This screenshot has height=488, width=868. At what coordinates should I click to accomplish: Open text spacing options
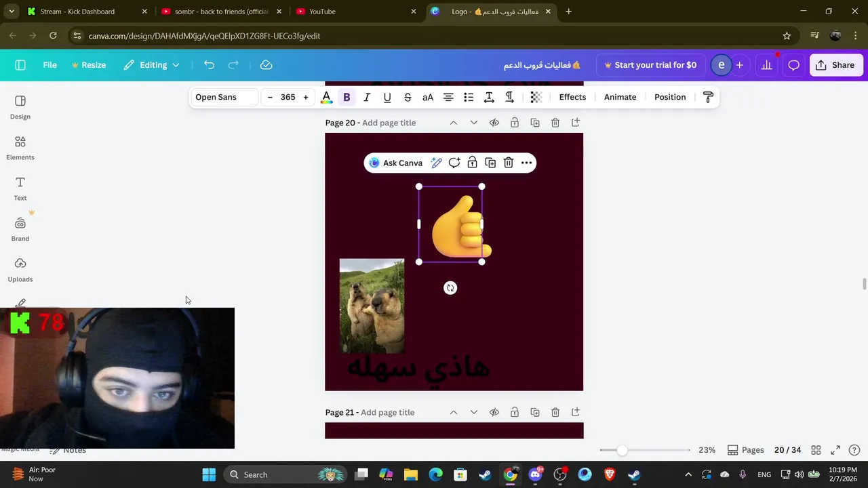tap(489, 97)
